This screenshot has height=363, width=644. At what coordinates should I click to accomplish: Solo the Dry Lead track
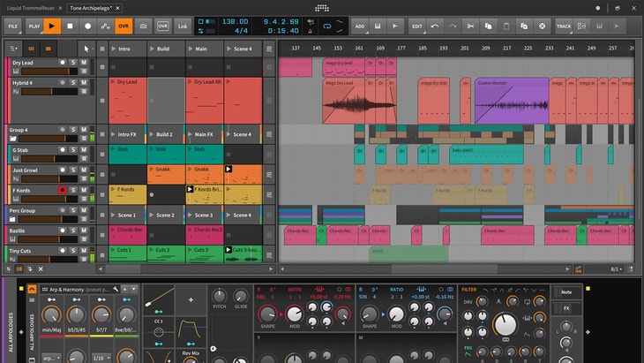[x=73, y=63]
